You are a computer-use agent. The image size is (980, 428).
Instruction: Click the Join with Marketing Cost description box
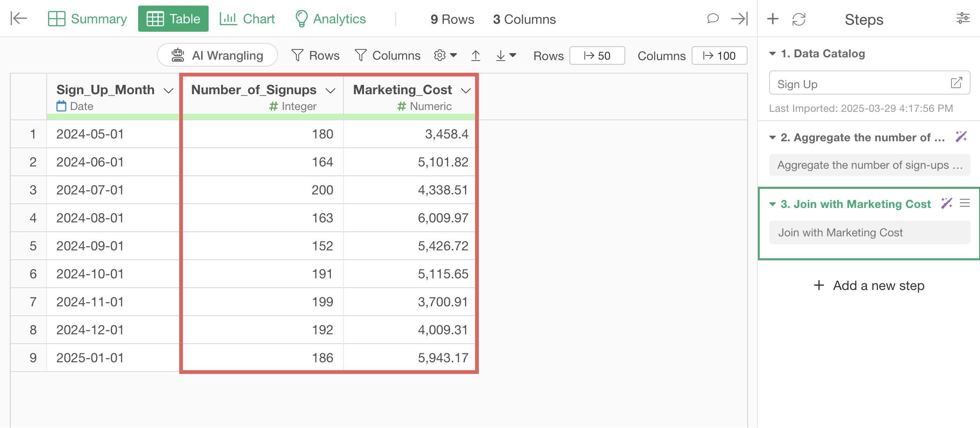[x=869, y=232]
